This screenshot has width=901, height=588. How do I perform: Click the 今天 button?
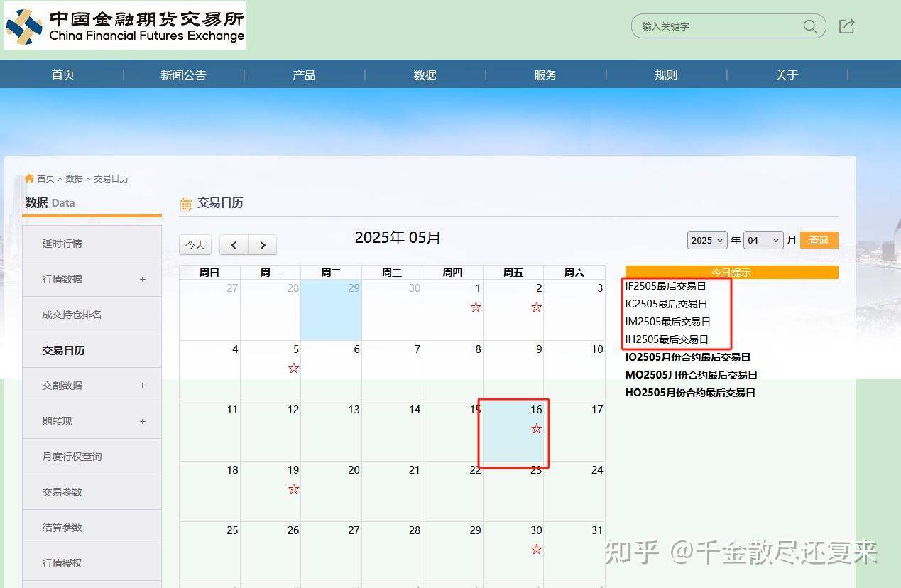point(195,245)
